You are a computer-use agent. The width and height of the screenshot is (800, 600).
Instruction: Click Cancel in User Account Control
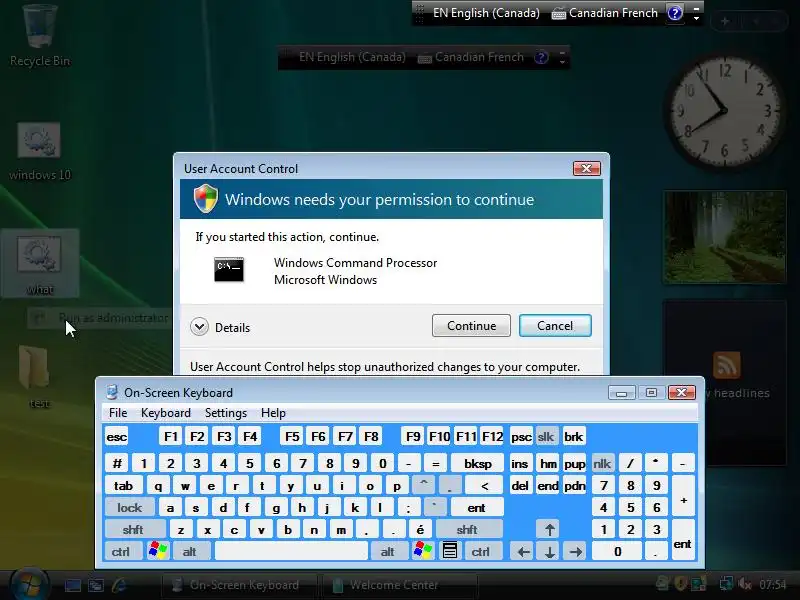(x=555, y=326)
